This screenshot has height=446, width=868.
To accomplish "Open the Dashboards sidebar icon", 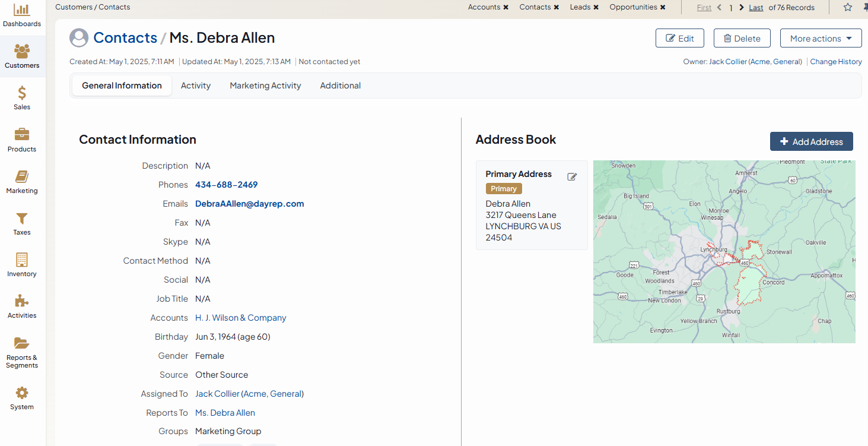I will click(x=22, y=10).
